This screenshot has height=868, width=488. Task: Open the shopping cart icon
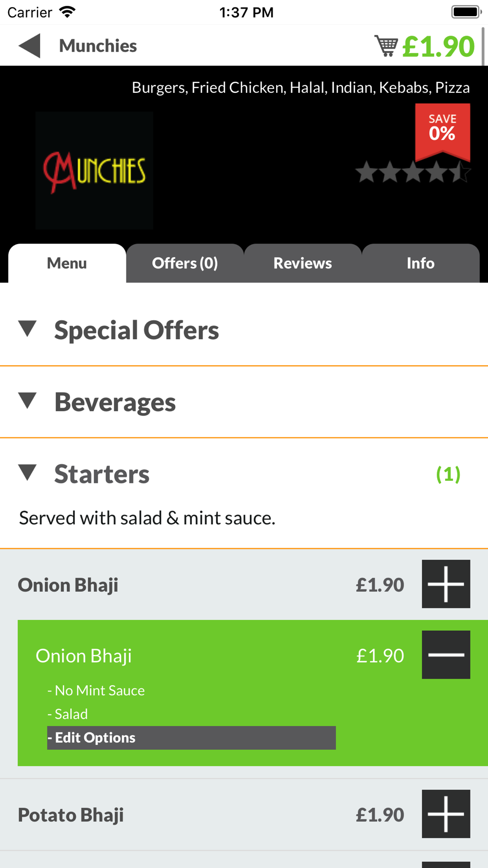[x=386, y=46]
